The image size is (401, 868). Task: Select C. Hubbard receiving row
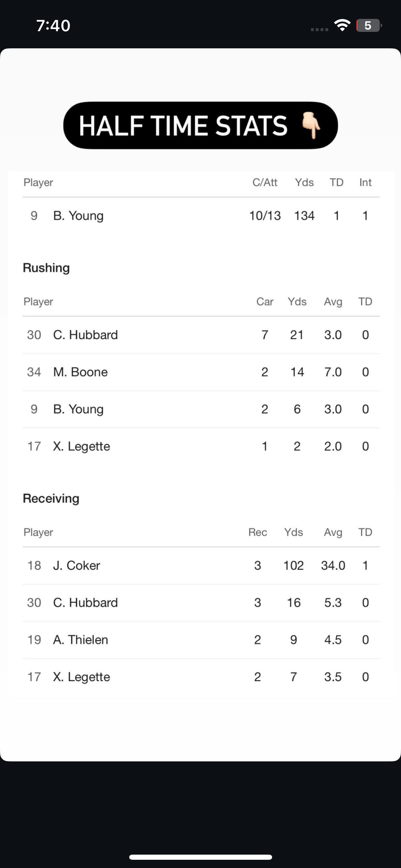point(201,602)
